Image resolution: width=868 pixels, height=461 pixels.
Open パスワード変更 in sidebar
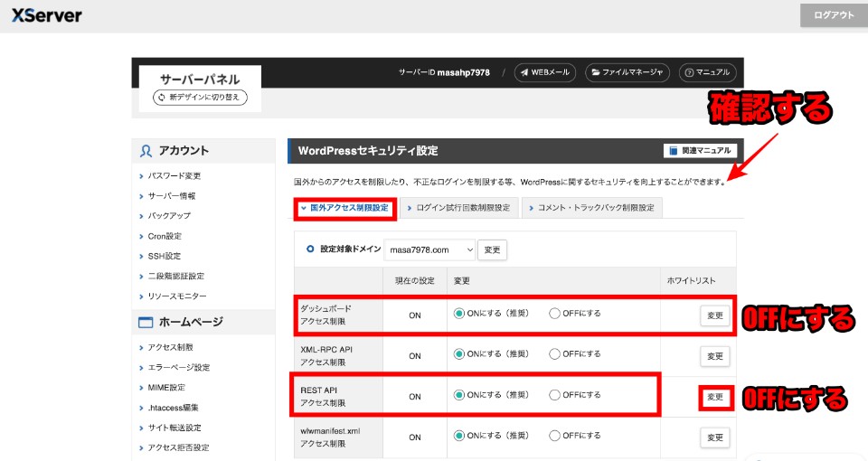pos(174,176)
